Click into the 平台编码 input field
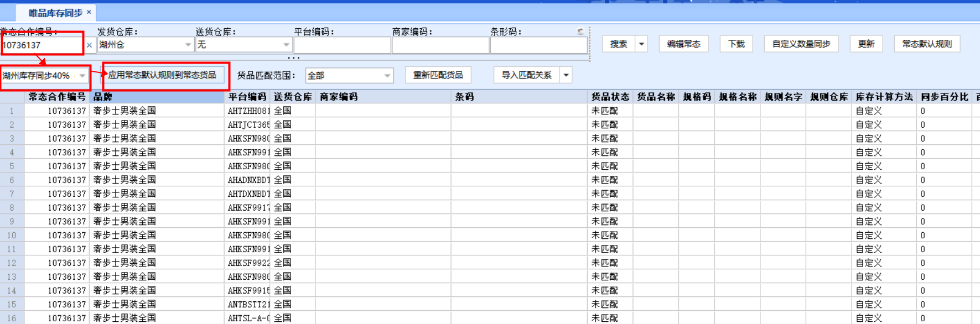Image resolution: width=980 pixels, height=324 pixels. [342, 45]
